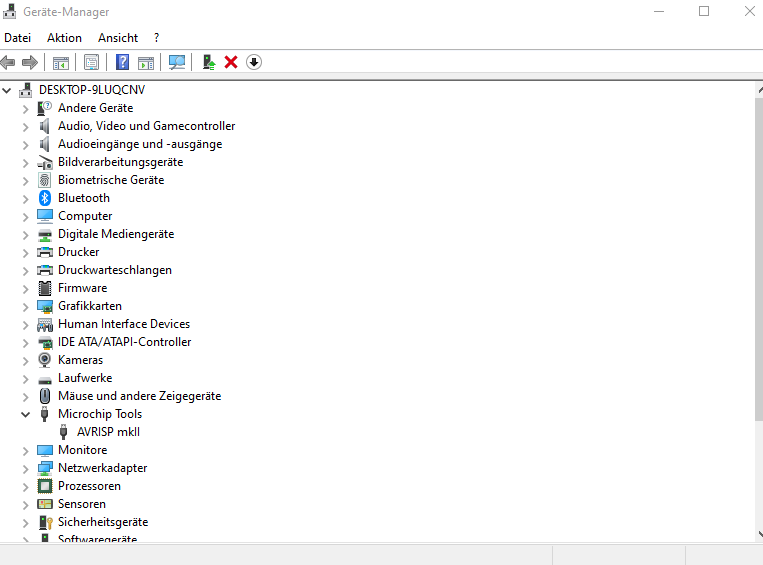Select the Audioeingänge und -ausgänge label
Image resolution: width=763 pixels, height=565 pixels.
tap(140, 144)
